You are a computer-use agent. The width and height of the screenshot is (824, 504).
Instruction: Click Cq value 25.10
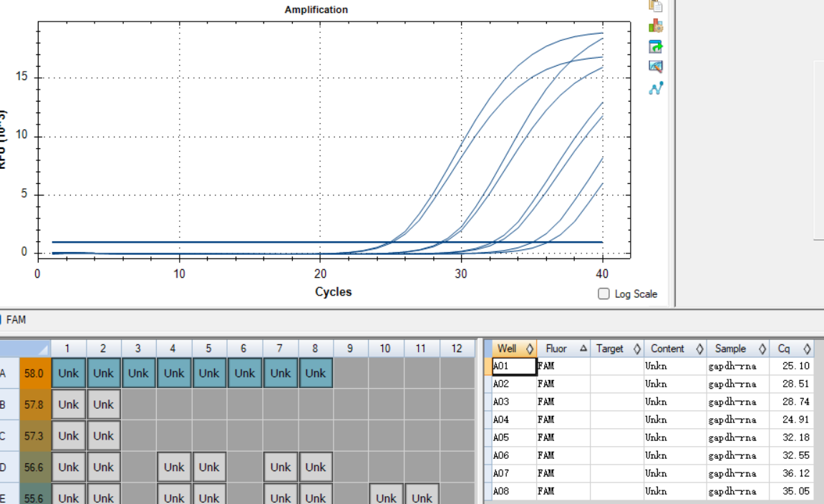[x=795, y=367]
